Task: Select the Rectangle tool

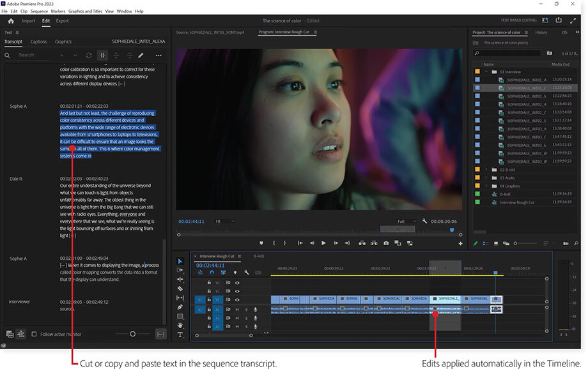Action: (180, 316)
